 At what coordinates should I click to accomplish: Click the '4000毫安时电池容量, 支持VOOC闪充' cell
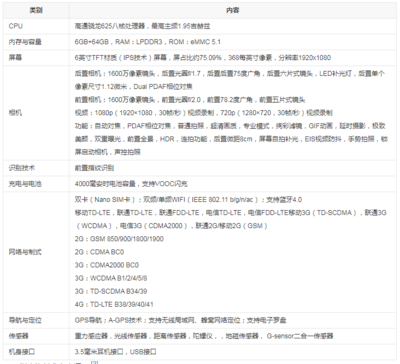[x=131, y=184]
